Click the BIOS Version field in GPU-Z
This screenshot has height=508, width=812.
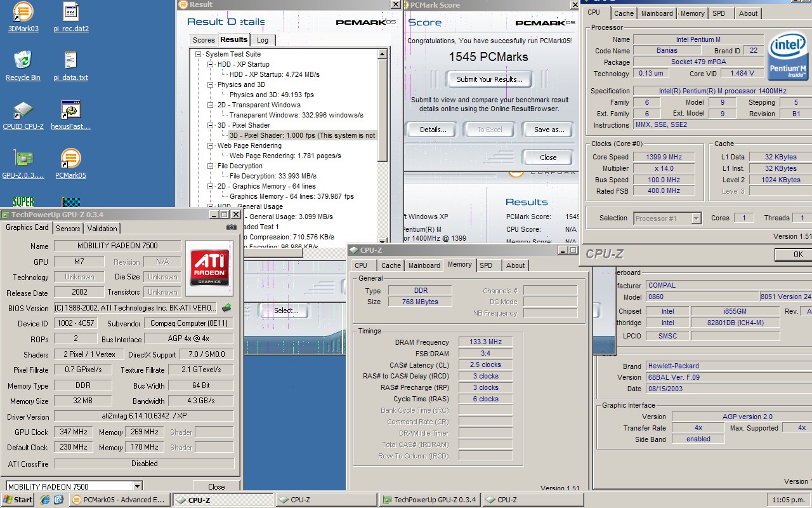click(135, 308)
